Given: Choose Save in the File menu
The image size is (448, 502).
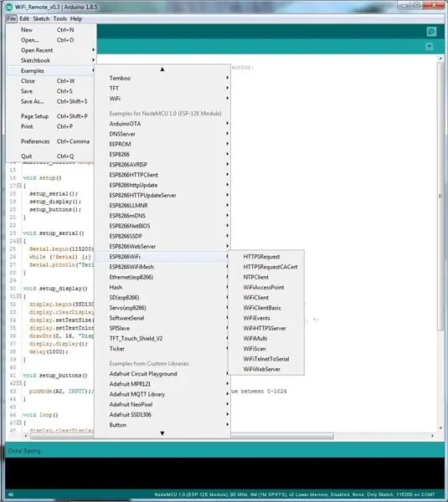Looking at the screenshot, I should [51, 91].
